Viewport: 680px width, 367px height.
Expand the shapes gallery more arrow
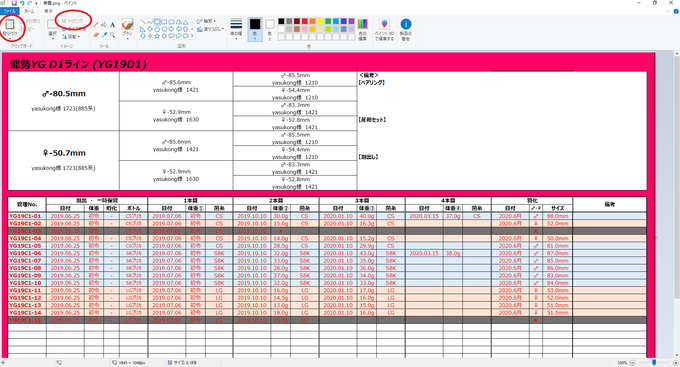[192, 36]
